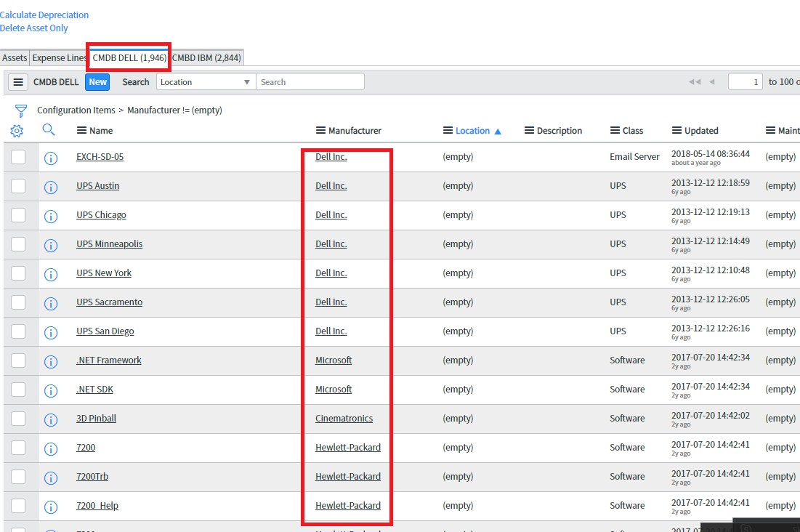Preview EXCH-SD-05 record info icon

click(51, 158)
